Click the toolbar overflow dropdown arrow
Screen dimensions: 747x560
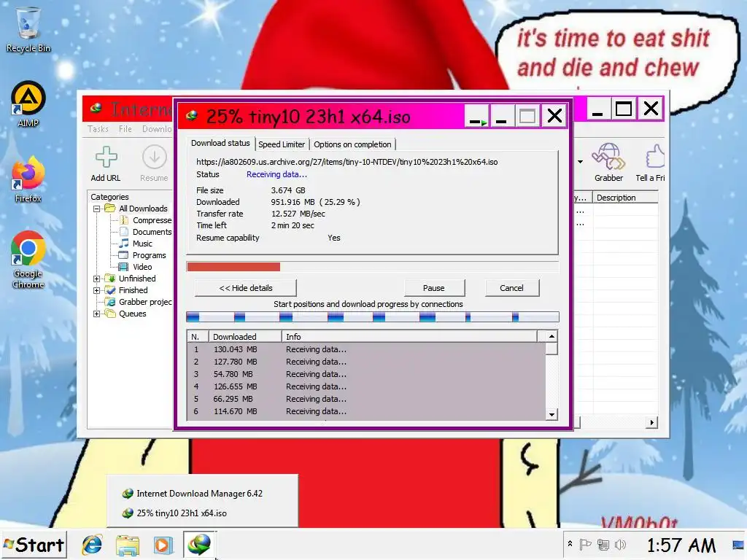coord(580,162)
